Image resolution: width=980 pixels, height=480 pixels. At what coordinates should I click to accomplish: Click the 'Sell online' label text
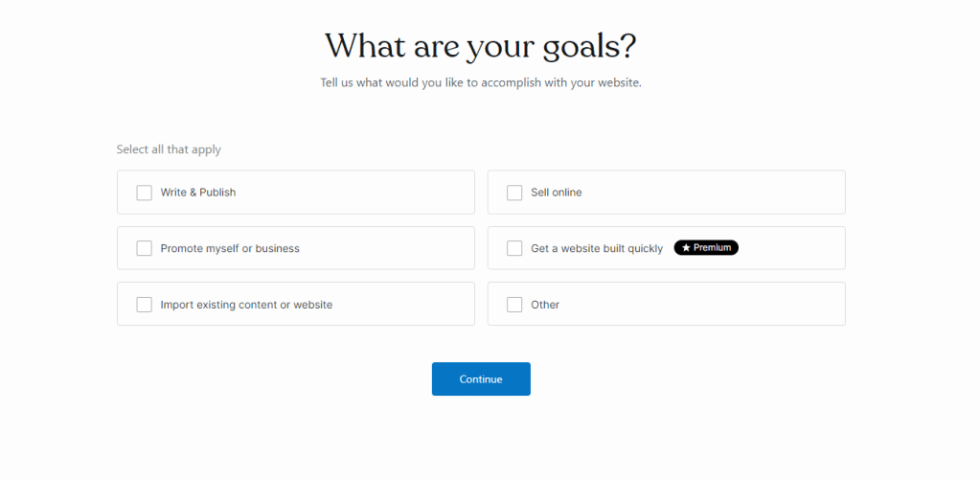coord(557,193)
